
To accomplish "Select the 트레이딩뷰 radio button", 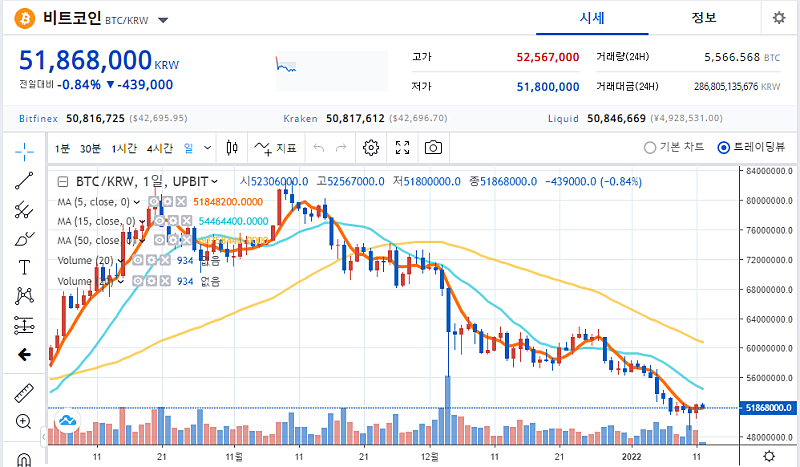I will point(723,148).
